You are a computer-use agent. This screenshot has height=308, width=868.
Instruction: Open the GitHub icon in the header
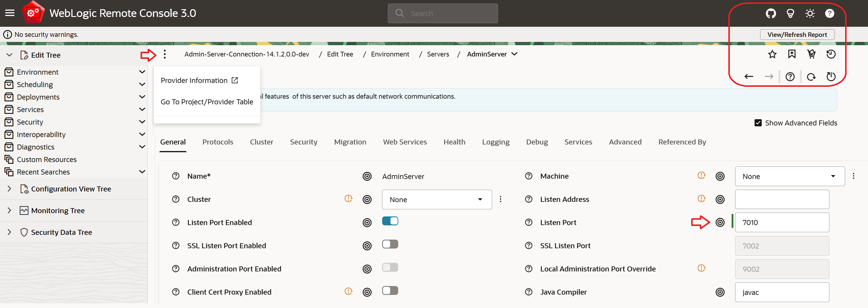tap(771, 13)
